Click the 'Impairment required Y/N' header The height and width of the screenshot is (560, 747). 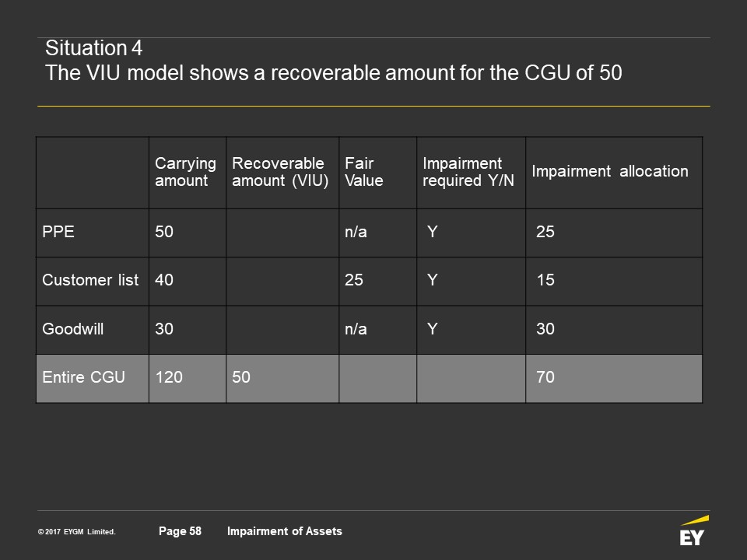point(468,172)
